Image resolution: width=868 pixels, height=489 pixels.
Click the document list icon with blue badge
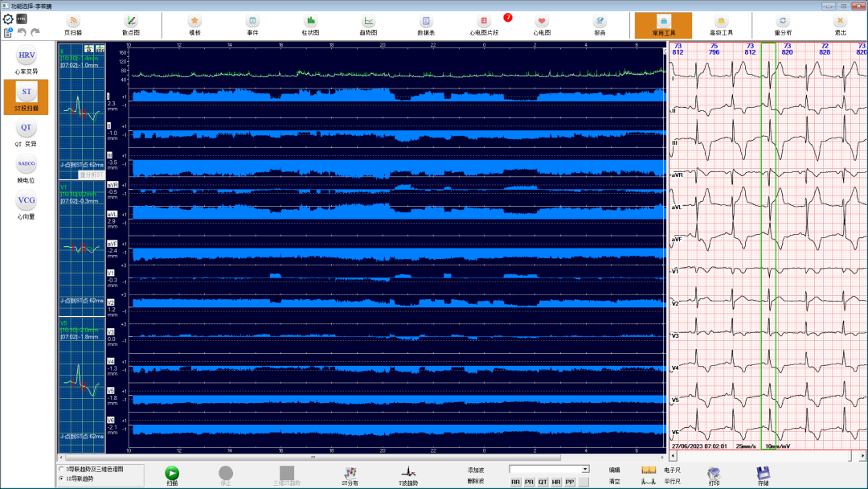[8, 33]
